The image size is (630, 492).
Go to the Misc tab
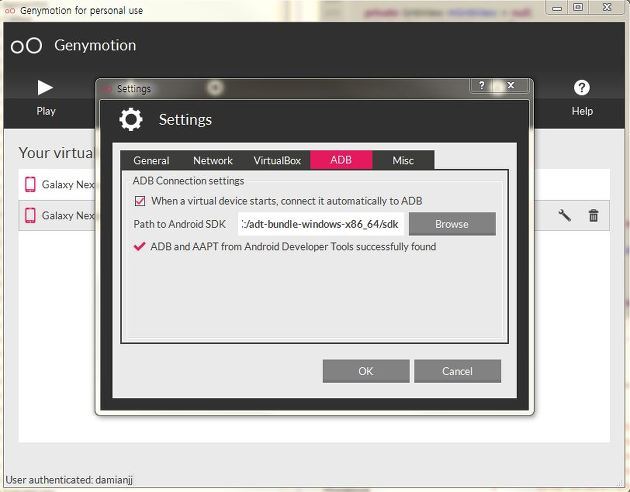pyautogui.click(x=403, y=160)
